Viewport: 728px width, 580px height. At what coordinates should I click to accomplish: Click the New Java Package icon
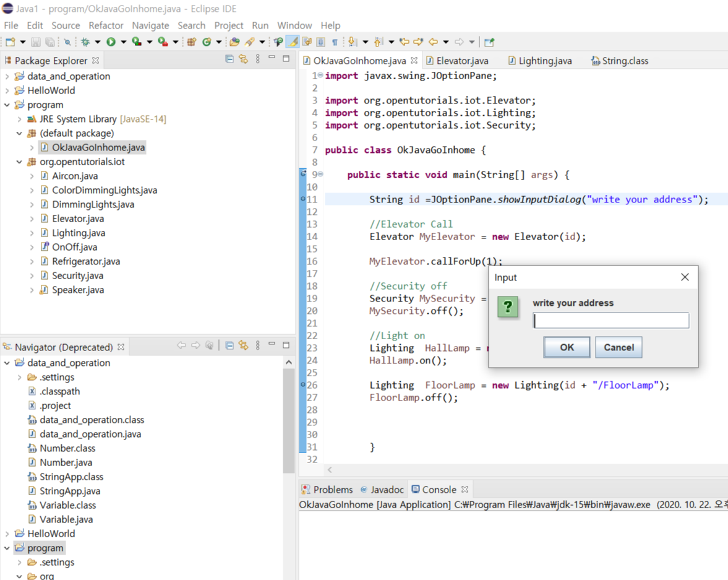pyautogui.click(x=192, y=42)
